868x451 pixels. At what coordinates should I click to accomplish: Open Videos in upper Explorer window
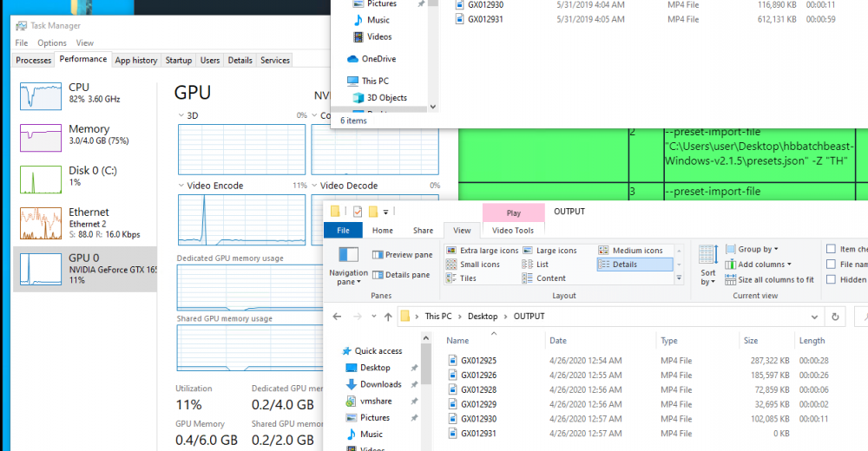point(379,36)
